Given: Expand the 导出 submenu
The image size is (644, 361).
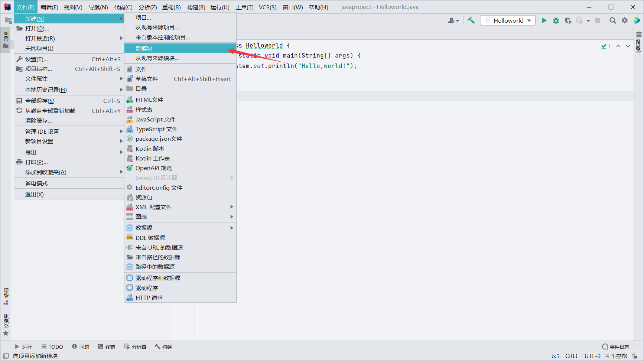Looking at the screenshot, I should tap(69, 152).
